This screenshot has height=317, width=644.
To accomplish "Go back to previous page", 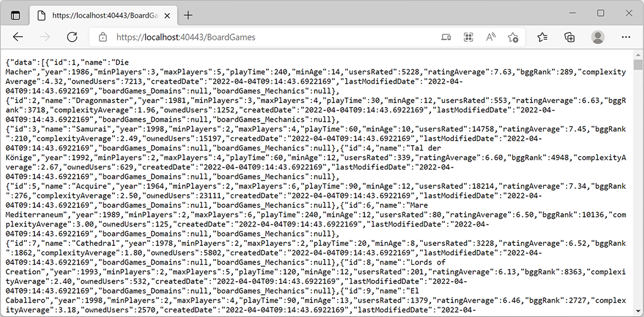I will click(x=18, y=38).
